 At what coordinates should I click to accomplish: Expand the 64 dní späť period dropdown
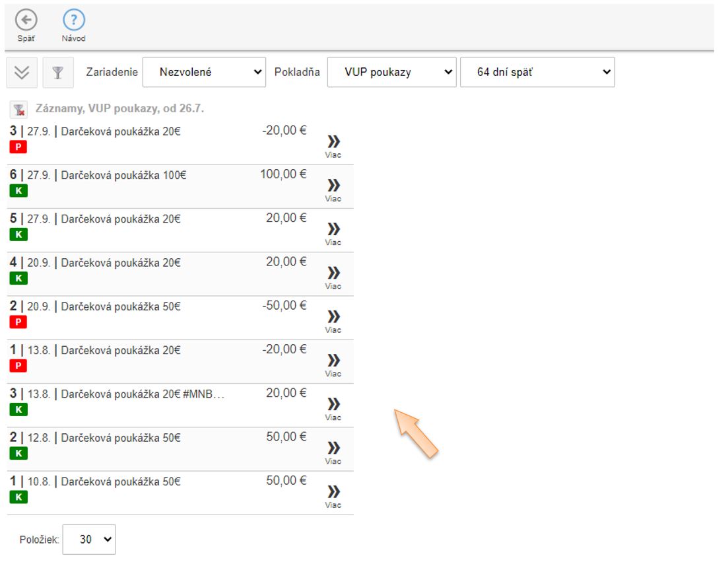[x=537, y=73]
